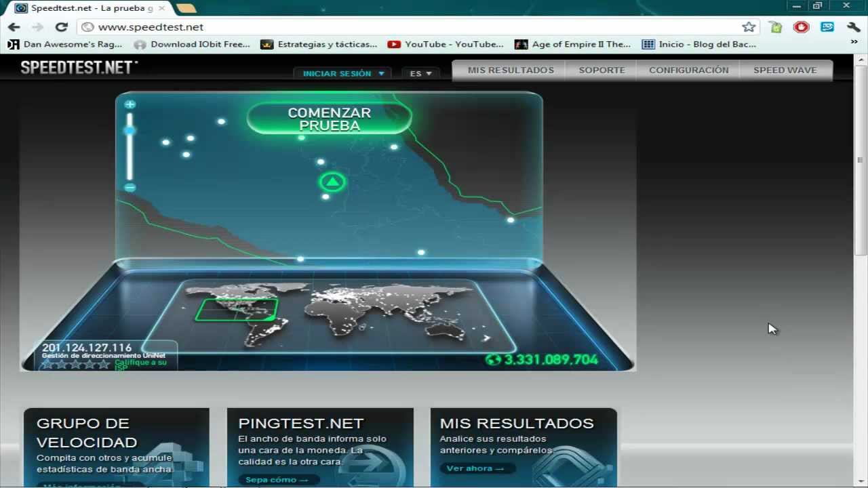Viewport: 868px width, 488px height.
Task: Open the Age of Empire II The... bookmark
Action: (573, 44)
